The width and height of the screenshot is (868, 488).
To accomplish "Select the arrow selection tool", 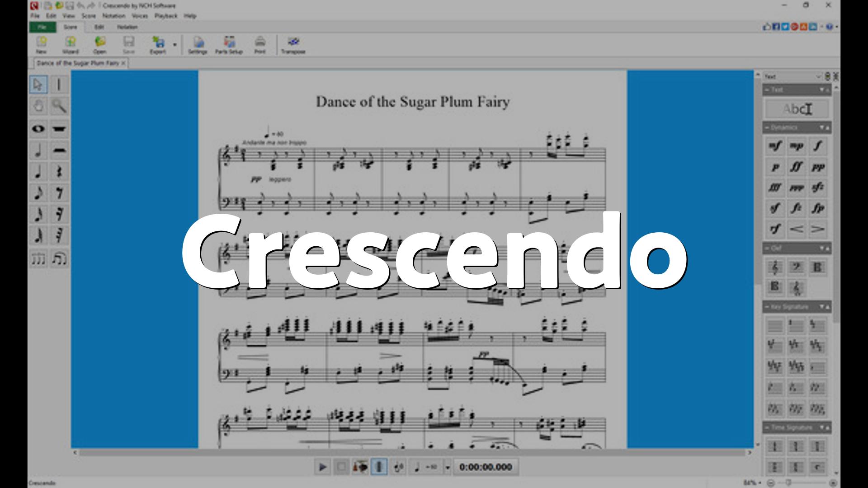I will 38,84.
